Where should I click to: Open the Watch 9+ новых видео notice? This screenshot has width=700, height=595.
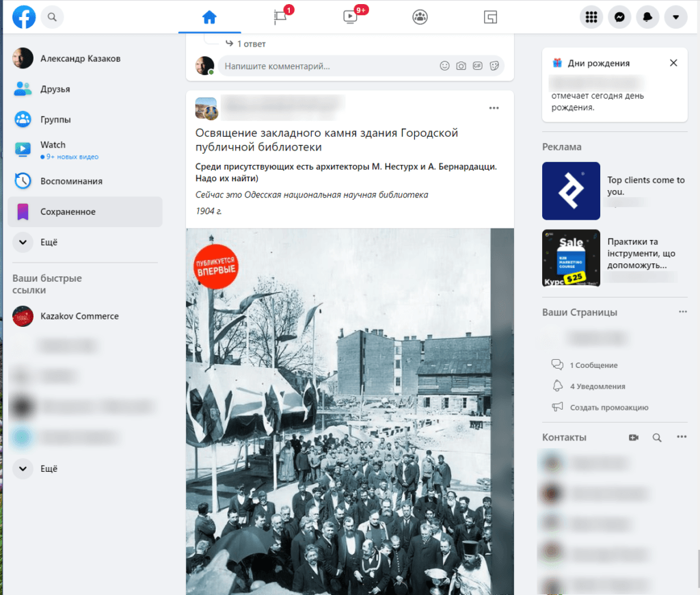click(x=70, y=157)
